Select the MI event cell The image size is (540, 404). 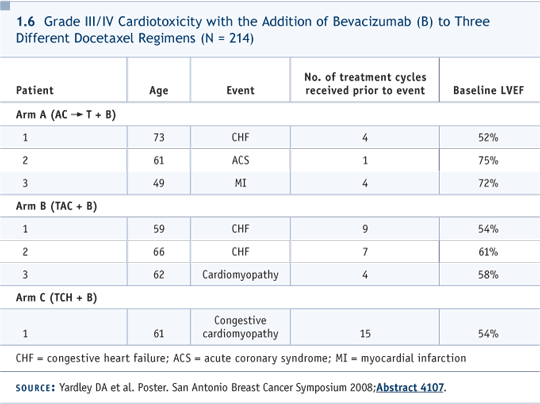[240, 183]
